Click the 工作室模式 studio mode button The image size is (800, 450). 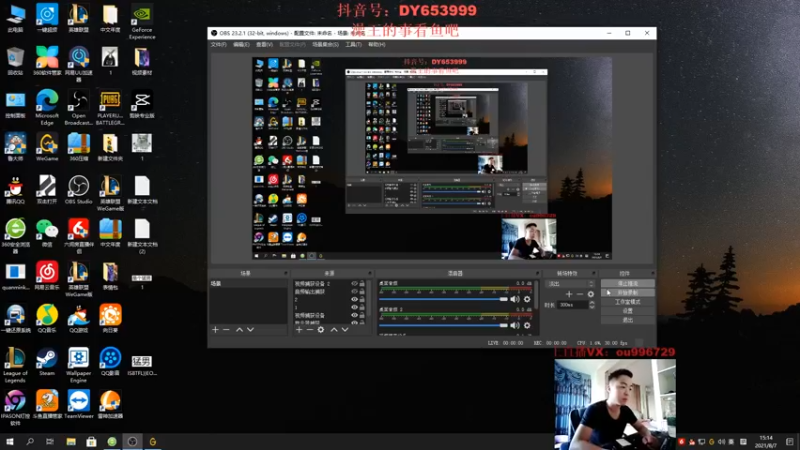(x=628, y=302)
